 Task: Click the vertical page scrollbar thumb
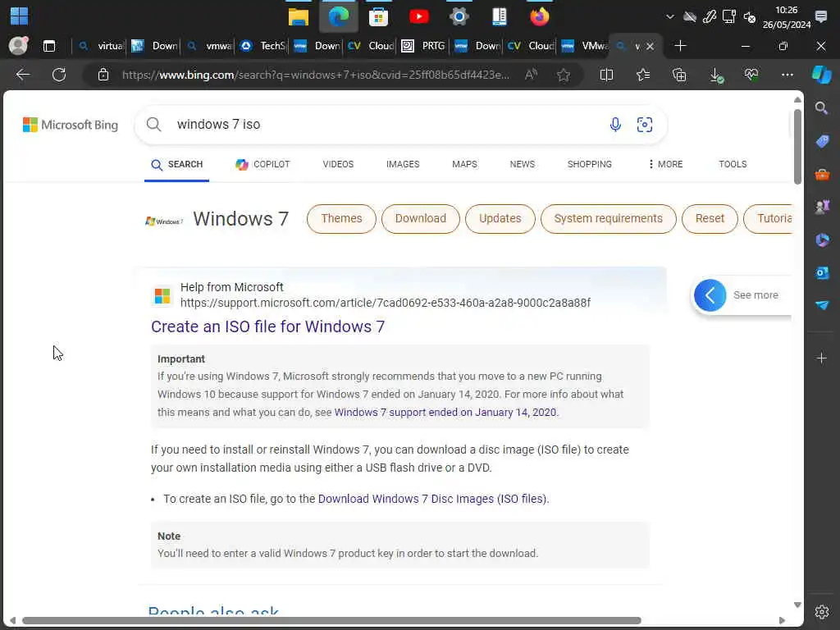[797, 146]
